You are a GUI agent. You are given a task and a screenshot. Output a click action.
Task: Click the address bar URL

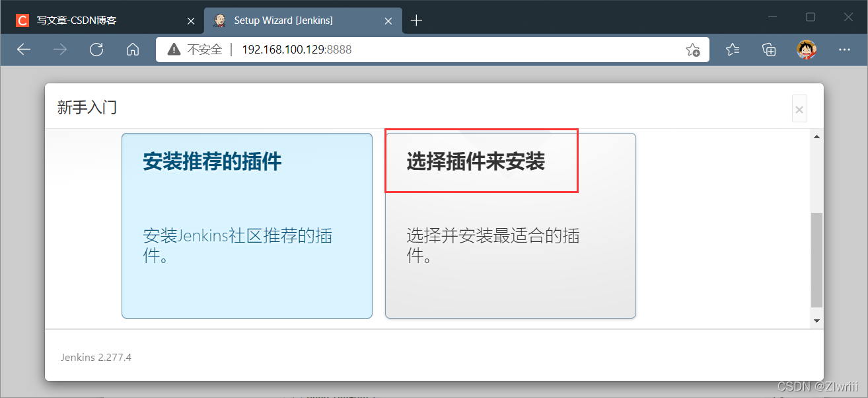tap(297, 50)
